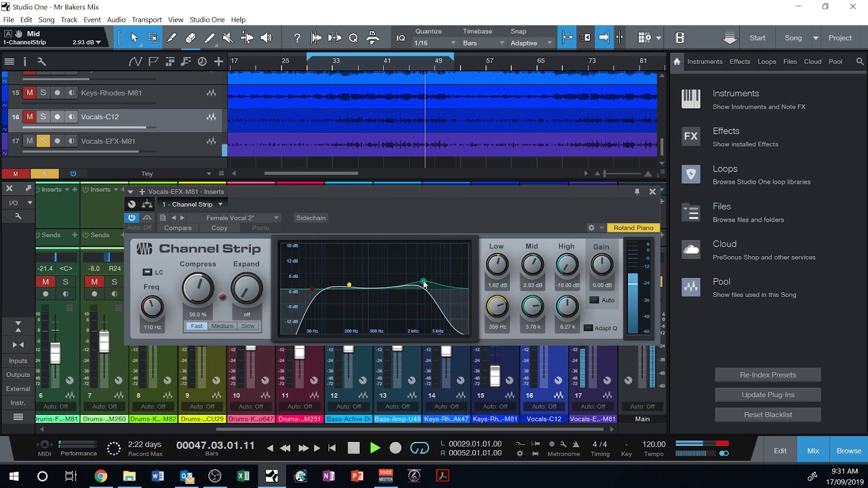This screenshot has height=488, width=868.
Task: Open the track inspector i icon
Action: click(x=25, y=62)
